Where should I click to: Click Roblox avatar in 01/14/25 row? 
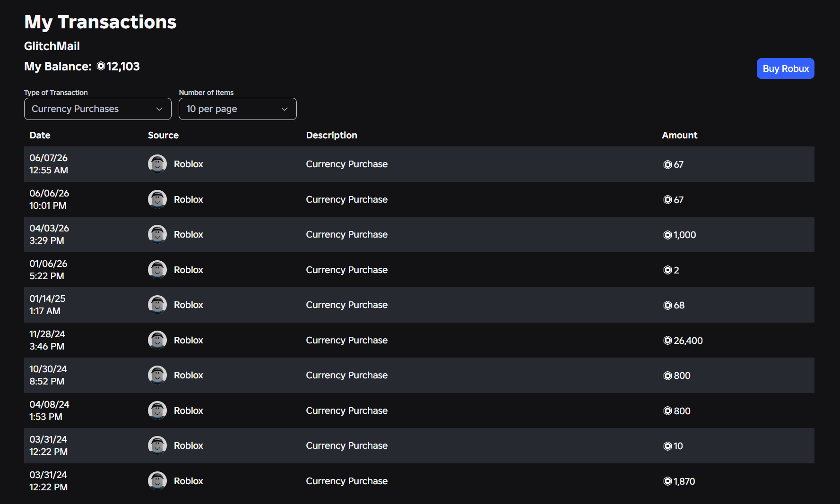(157, 305)
